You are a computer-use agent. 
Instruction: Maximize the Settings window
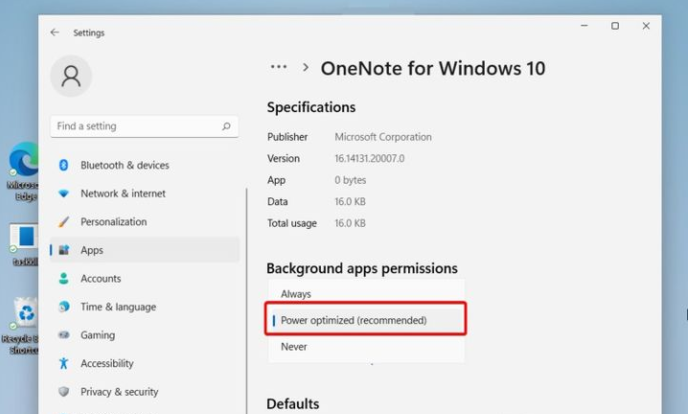click(615, 26)
